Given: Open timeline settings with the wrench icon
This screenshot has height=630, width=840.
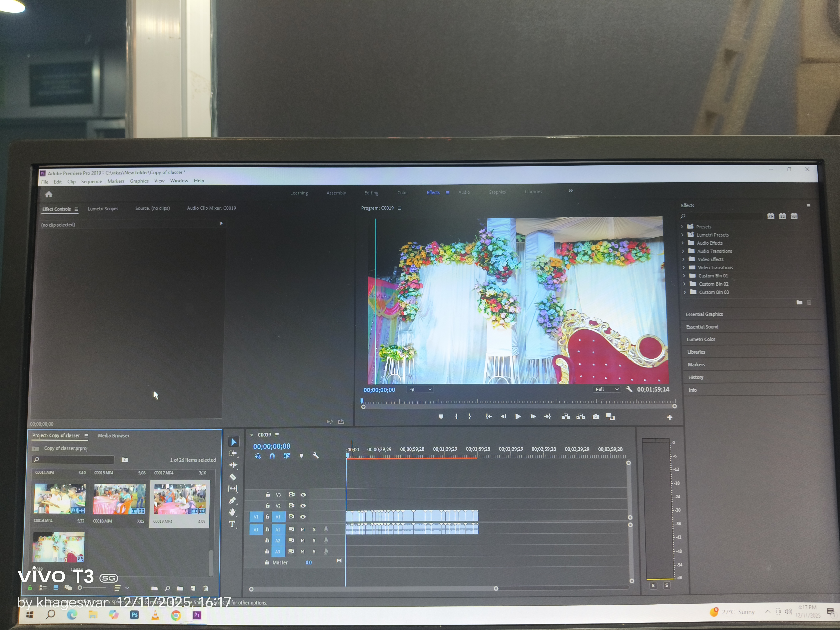Looking at the screenshot, I should (x=316, y=455).
